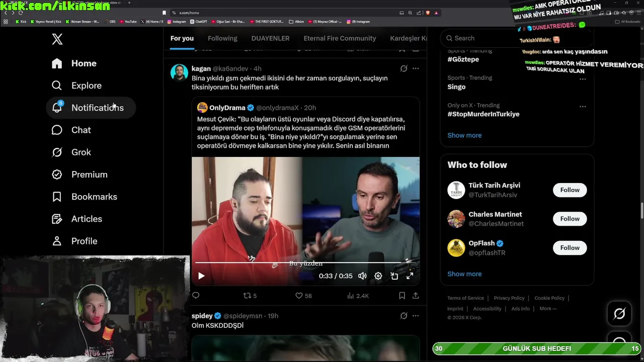The width and height of the screenshot is (644, 362).
Task: Open Cookie Policy link
Action: pyautogui.click(x=549, y=298)
